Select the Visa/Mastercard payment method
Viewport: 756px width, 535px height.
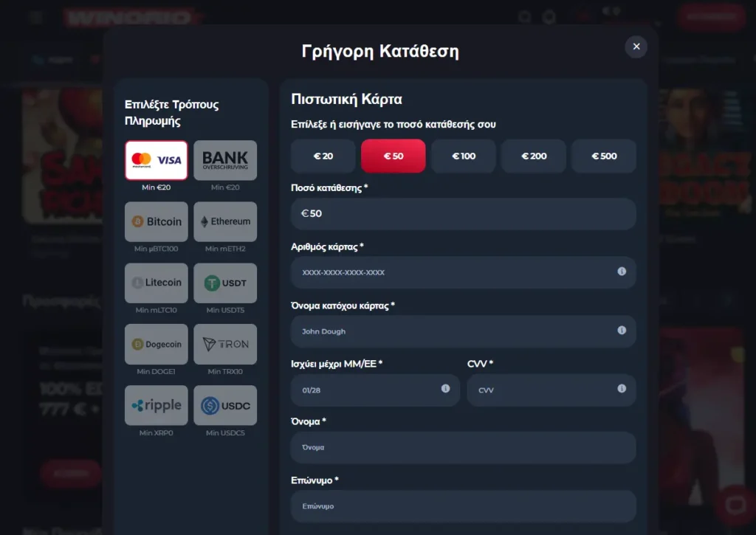[x=157, y=160]
